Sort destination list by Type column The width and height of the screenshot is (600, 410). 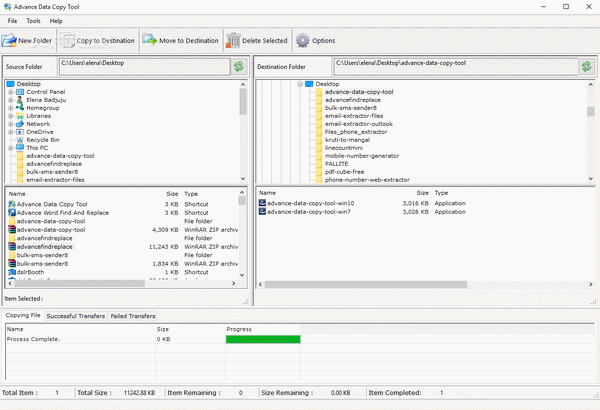(x=441, y=193)
